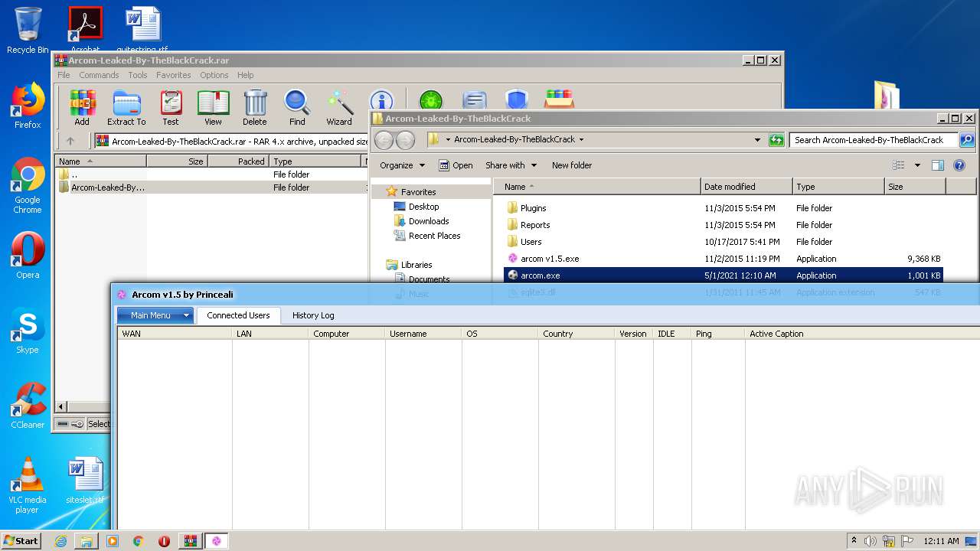Click the Explorer search input box
The width and height of the screenshot is (980, 551).
point(874,140)
